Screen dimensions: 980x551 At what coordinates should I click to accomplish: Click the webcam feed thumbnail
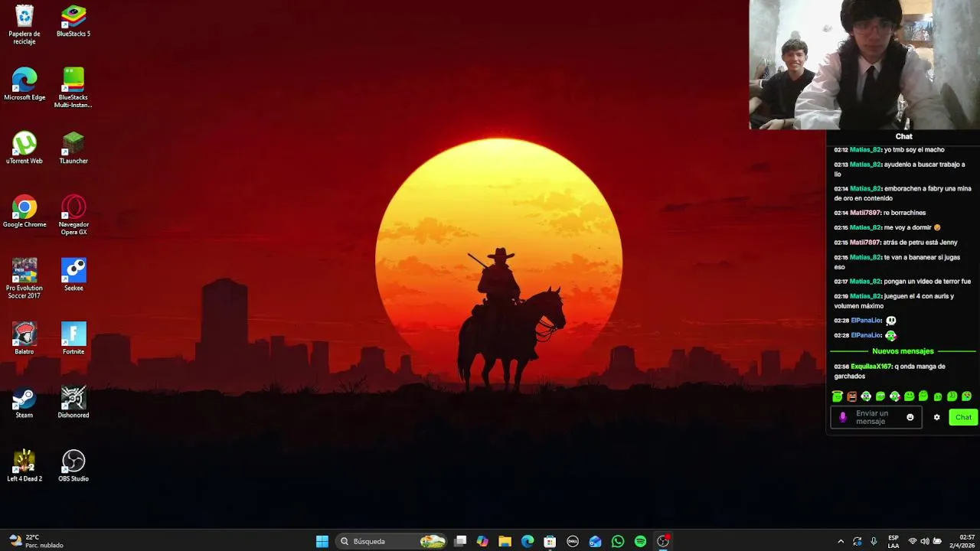pyautogui.click(x=864, y=65)
